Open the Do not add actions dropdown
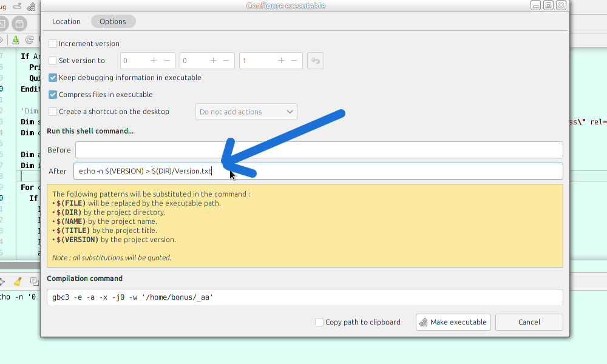This screenshot has height=364, width=607. [246, 112]
